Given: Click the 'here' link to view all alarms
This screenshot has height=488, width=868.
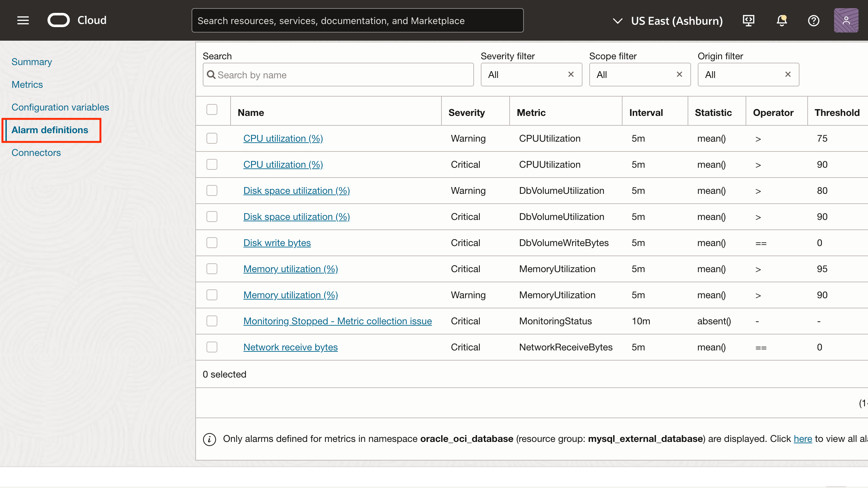Looking at the screenshot, I should click(803, 439).
